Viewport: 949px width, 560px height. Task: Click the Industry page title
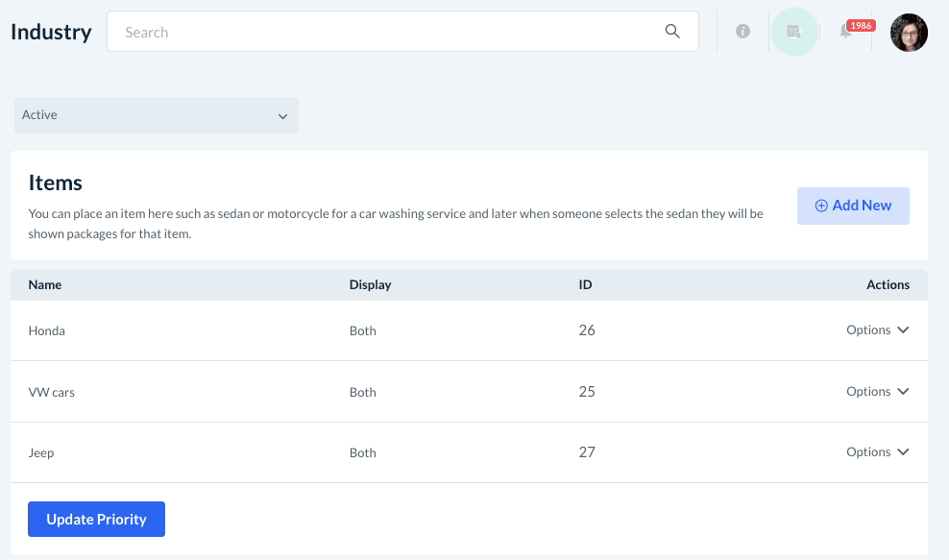click(51, 32)
